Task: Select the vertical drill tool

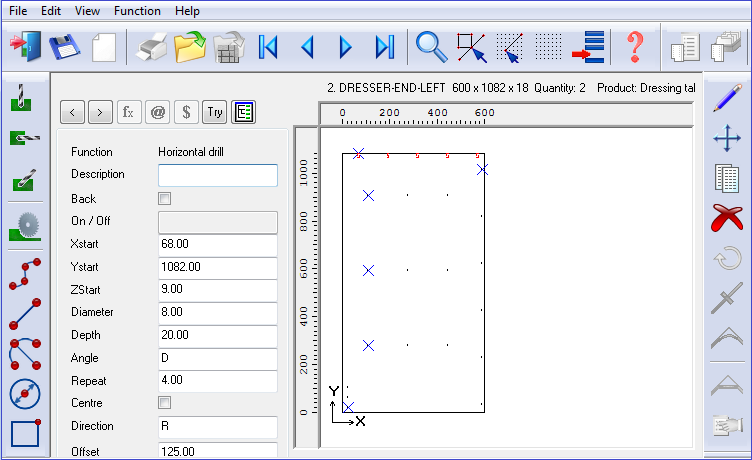Action: [x=21, y=97]
